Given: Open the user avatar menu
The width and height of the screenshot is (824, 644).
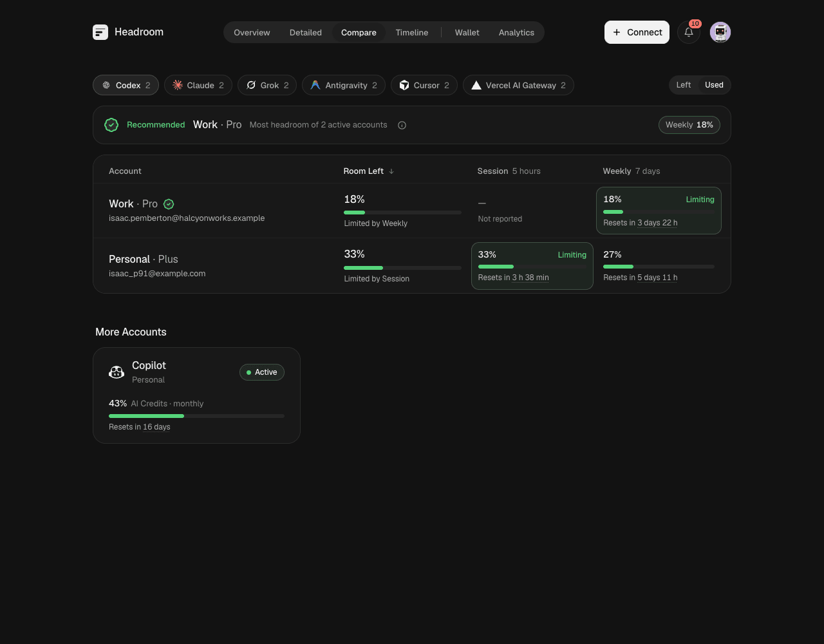Looking at the screenshot, I should (x=720, y=32).
